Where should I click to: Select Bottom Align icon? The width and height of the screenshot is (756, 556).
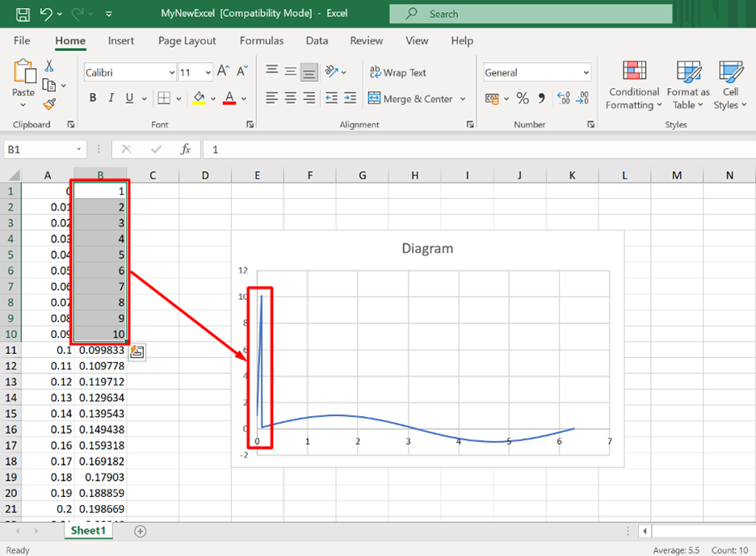coord(309,73)
